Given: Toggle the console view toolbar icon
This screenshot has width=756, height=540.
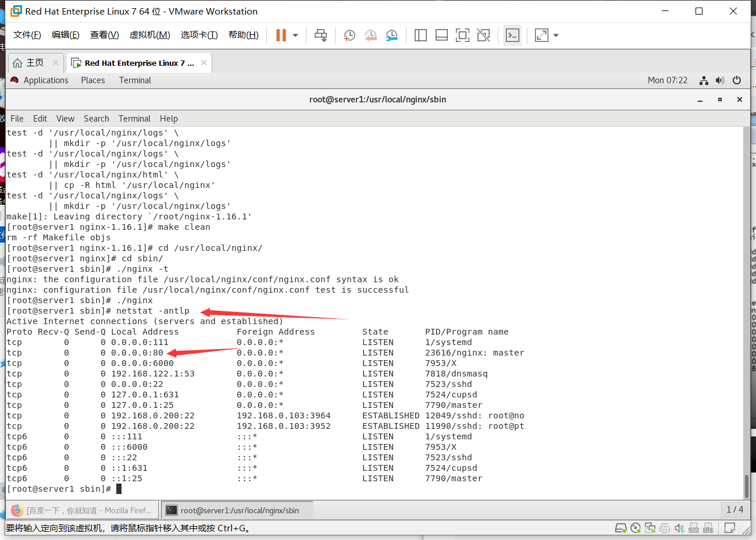Looking at the screenshot, I should (x=512, y=35).
